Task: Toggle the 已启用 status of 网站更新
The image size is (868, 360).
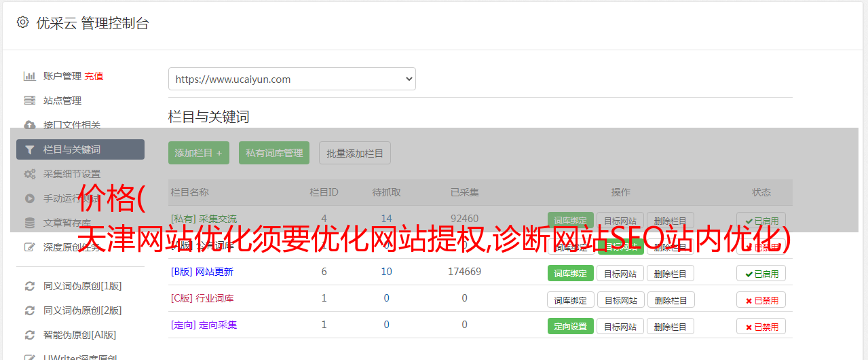Action: 761,273
